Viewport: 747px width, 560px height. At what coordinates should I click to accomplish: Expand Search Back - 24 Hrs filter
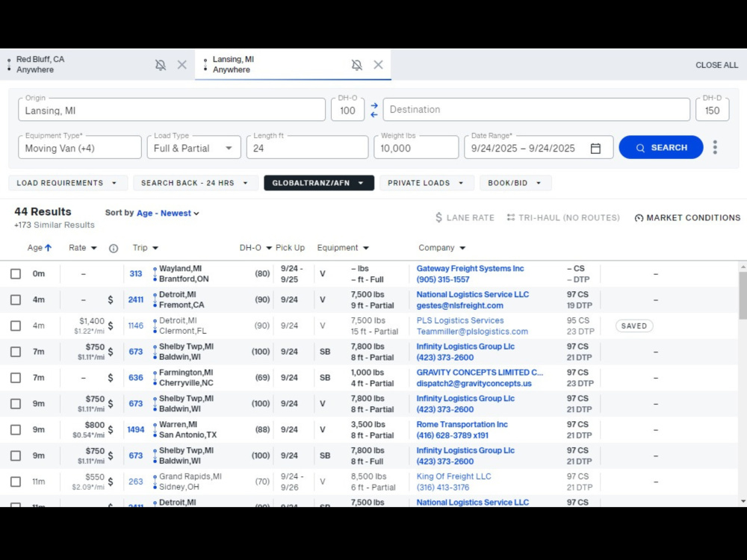coord(195,183)
